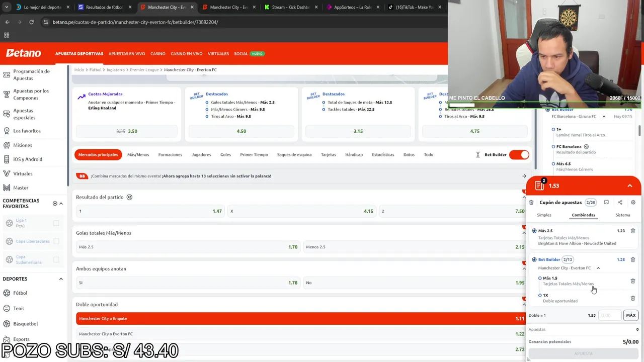Click the iOS y Android phone icon
The width and height of the screenshot is (644, 362).
[7, 159]
